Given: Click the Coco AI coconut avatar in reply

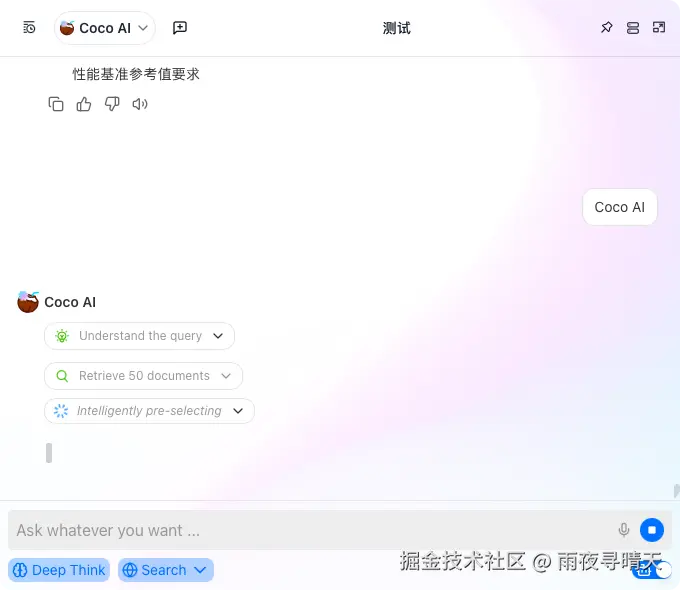Looking at the screenshot, I should coord(28,302).
